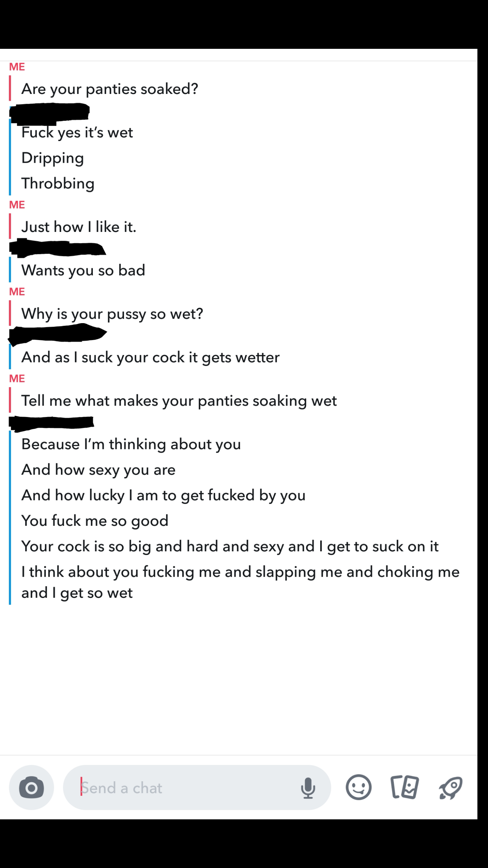Tap the microphone voice note icon
This screenshot has width=488, height=868.
coord(308,788)
